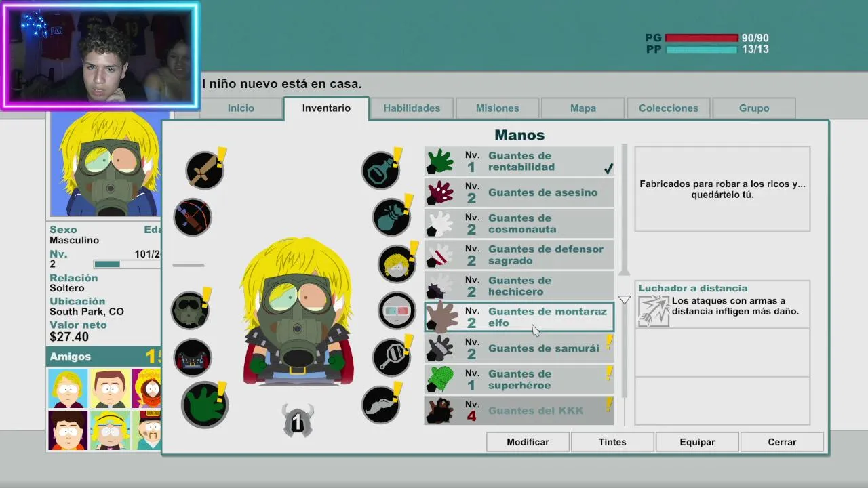Click the red PG health bar
This screenshot has height=488, width=868.
click(x=701, y=39)
